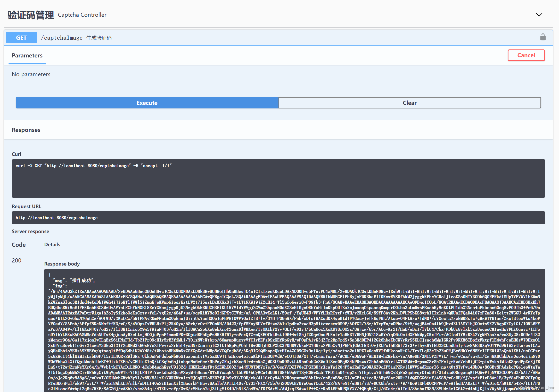Click the Captcha Controller description text
The image size is (559, 392).
pyautogui.click(x=82, y=15)
